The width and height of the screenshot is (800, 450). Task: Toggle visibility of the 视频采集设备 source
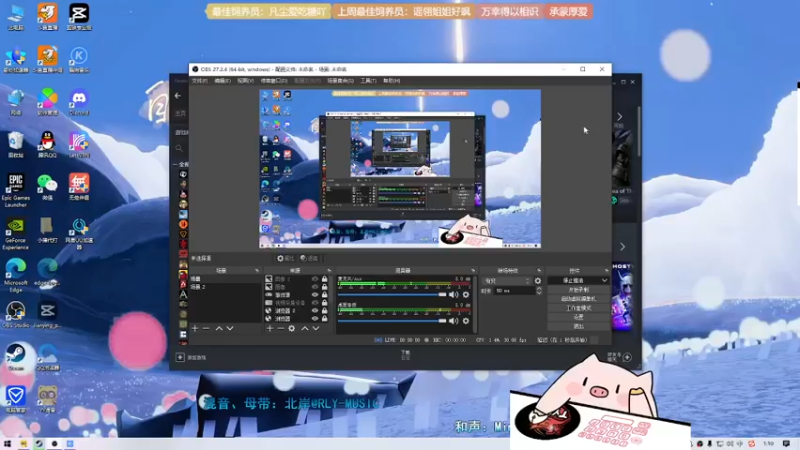click(315, 303)
